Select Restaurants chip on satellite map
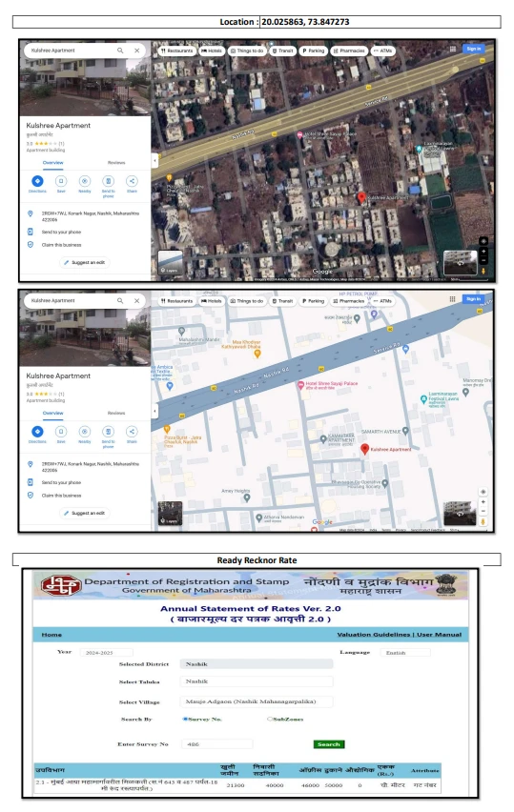Image resolution: width=514 pixels, height=812 pixels. (176, 51)
